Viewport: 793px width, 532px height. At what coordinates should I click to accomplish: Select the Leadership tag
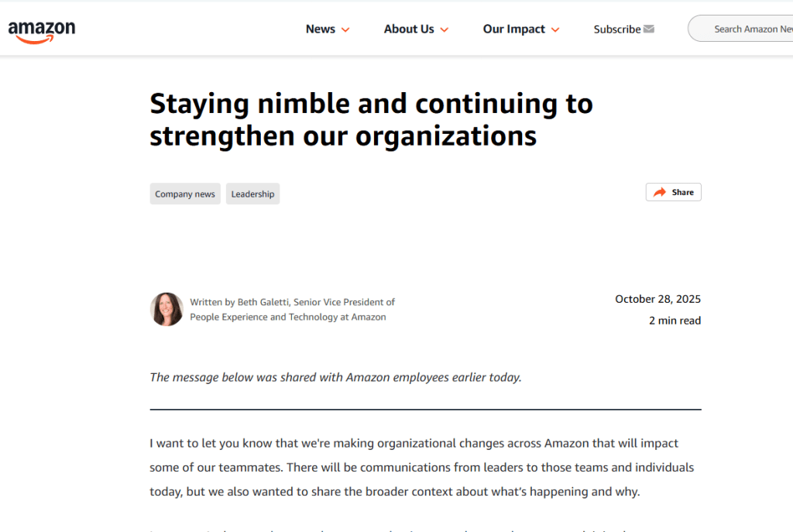coord(252,194)
